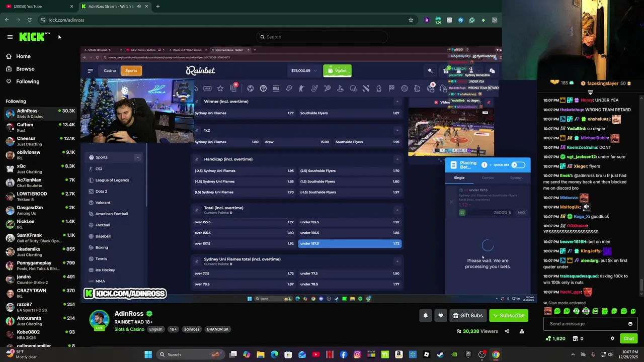Screen dimensions: 644x362
Task: Open chat settings gear icon
Action: coord(612,338)
